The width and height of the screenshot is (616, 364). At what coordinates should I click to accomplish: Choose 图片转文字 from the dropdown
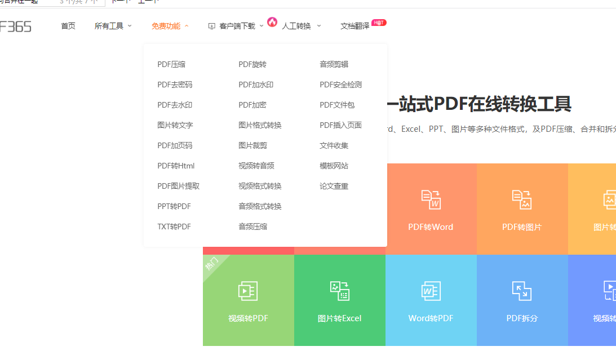(x=175, y=125)
